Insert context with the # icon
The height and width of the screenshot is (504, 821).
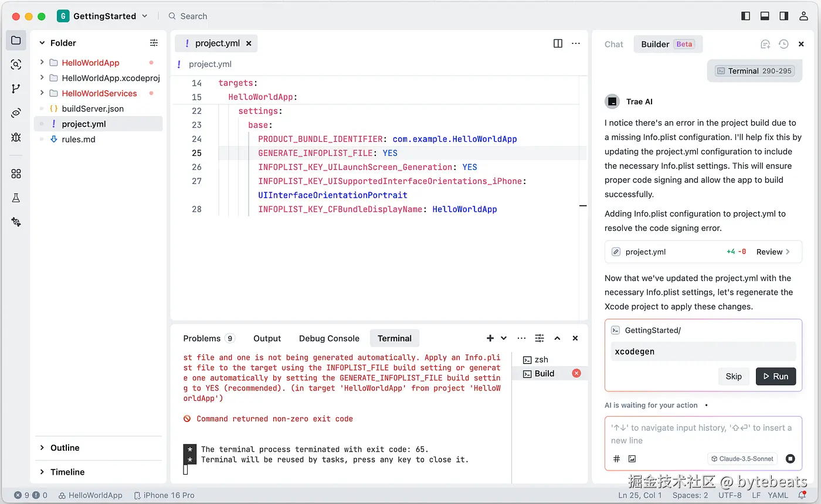coord(616,459)
